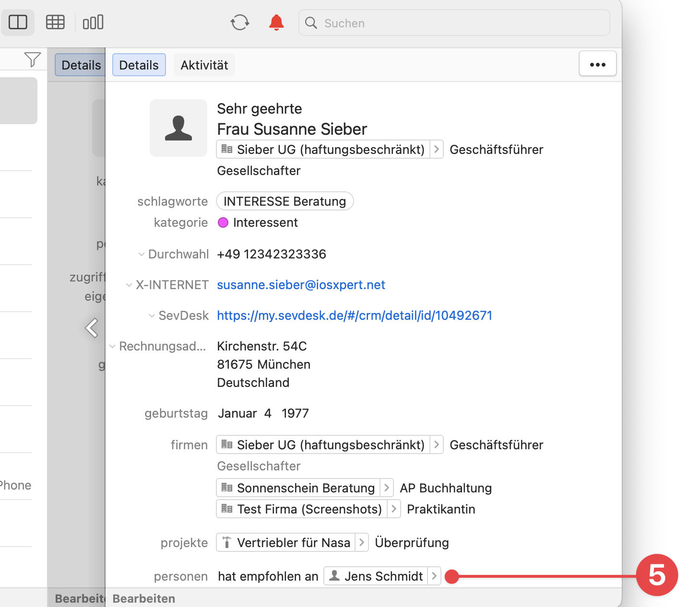This screenshot has height=607, width=700.
Task: Open the SevDesk CRM detail URL
Action: click(x=355, y=316)
